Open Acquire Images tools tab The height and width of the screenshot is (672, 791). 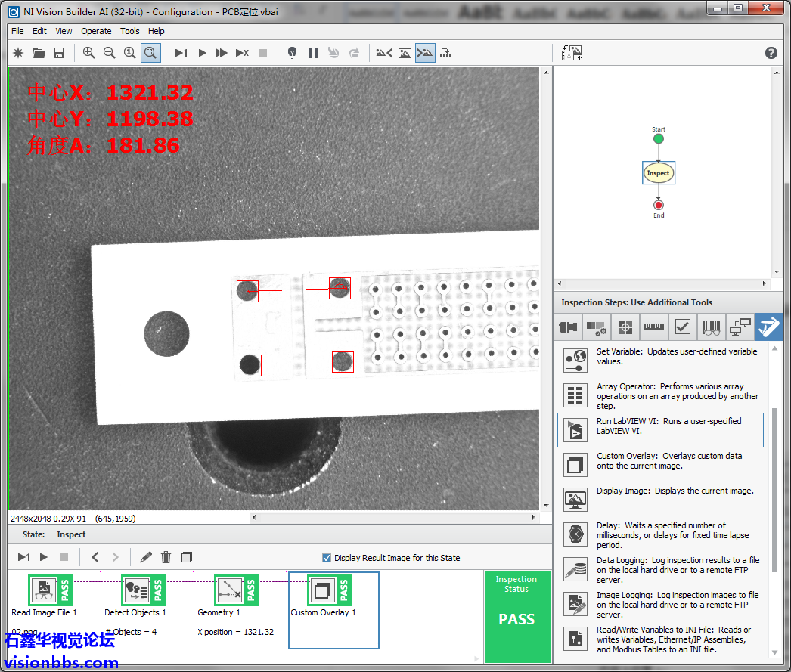tap(568, 327)
